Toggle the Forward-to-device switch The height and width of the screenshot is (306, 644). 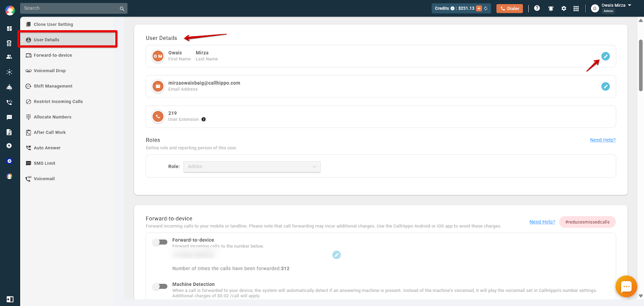[160, 242]
